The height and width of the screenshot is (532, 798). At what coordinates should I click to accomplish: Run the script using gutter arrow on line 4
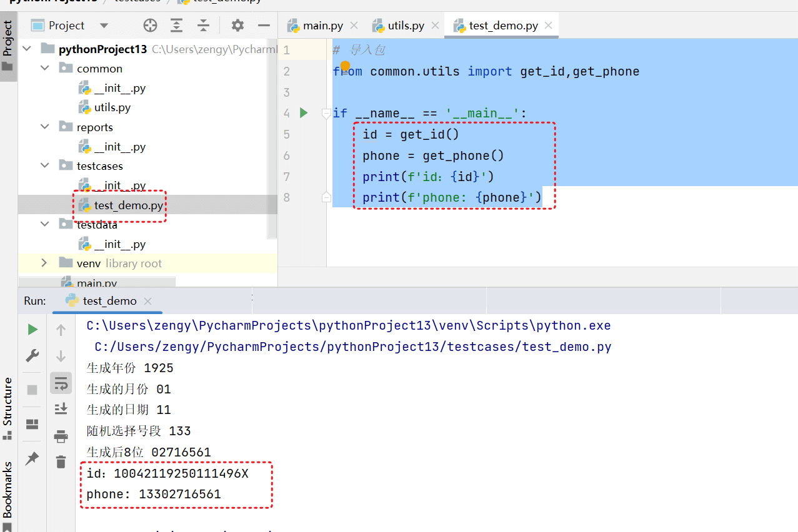pyautogui.click(x=304, y=113)
